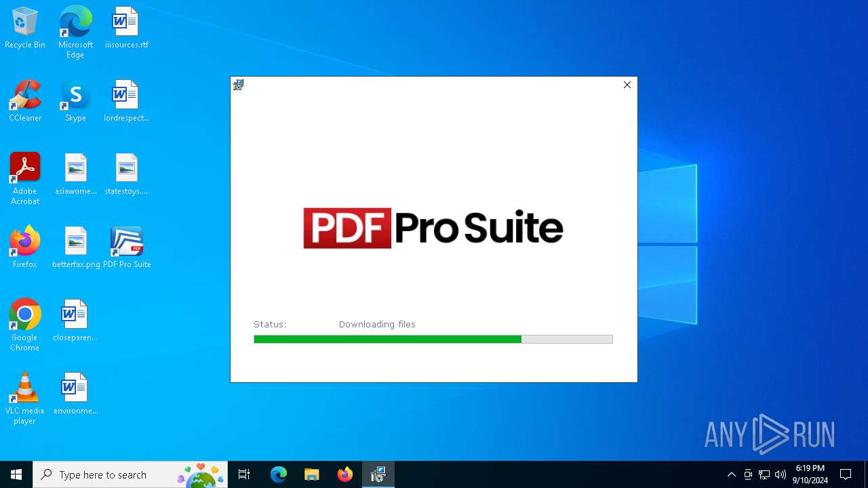Screen dimensions: 868x488
Task: Click the 'Downloading files' status text
Action: (377, 325)
